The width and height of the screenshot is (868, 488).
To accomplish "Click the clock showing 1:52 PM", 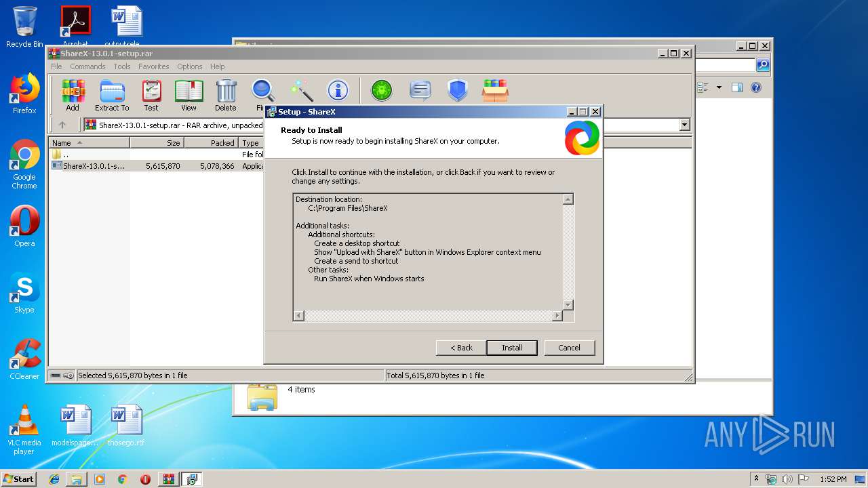I will point(833,479).
